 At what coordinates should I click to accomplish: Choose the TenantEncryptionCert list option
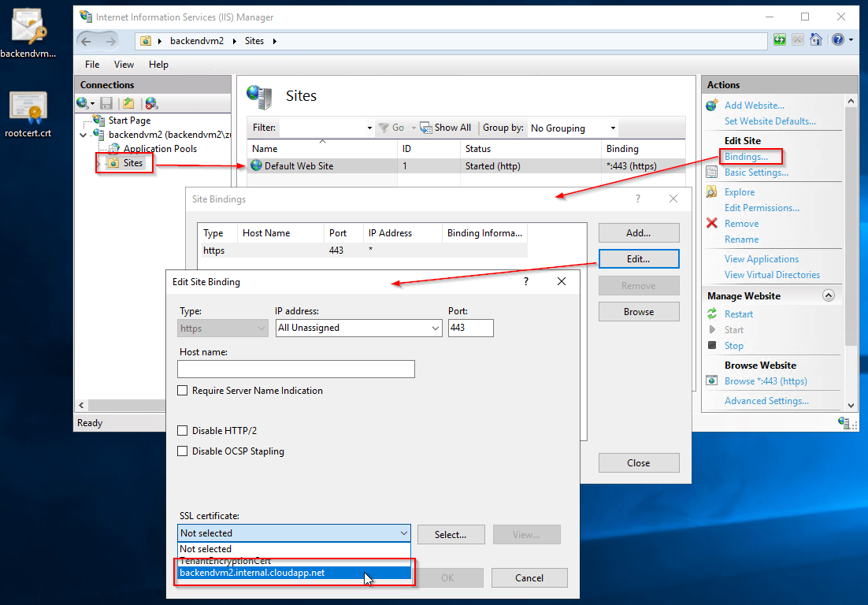[295, 561]
